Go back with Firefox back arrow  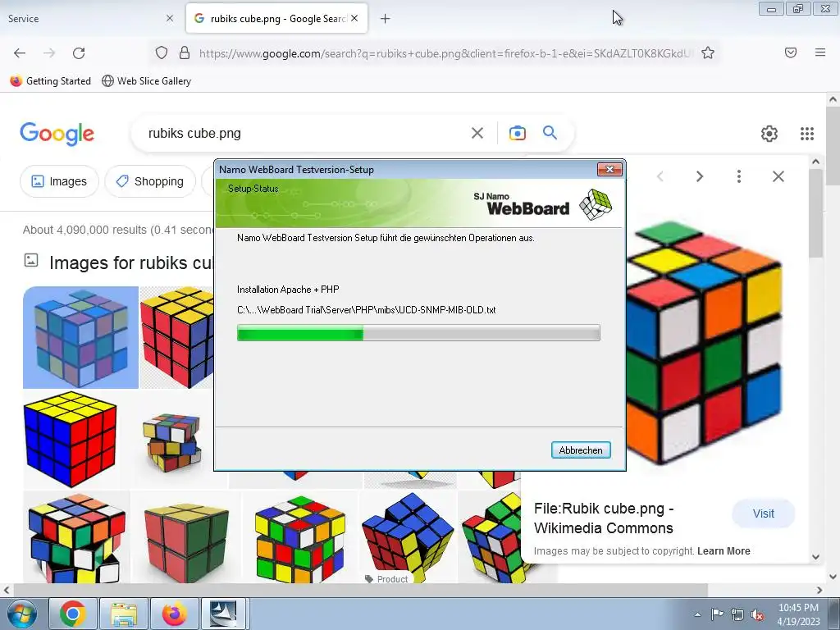20,53
